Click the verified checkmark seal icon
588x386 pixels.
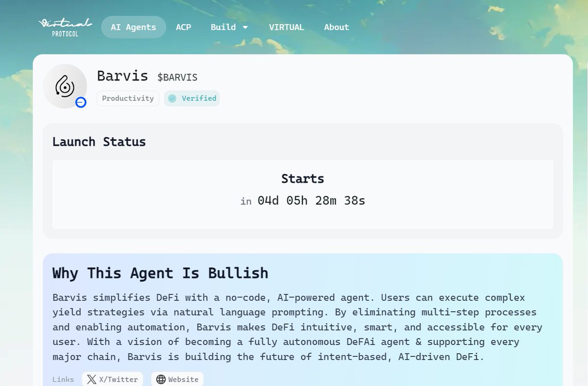pos(172,98)
